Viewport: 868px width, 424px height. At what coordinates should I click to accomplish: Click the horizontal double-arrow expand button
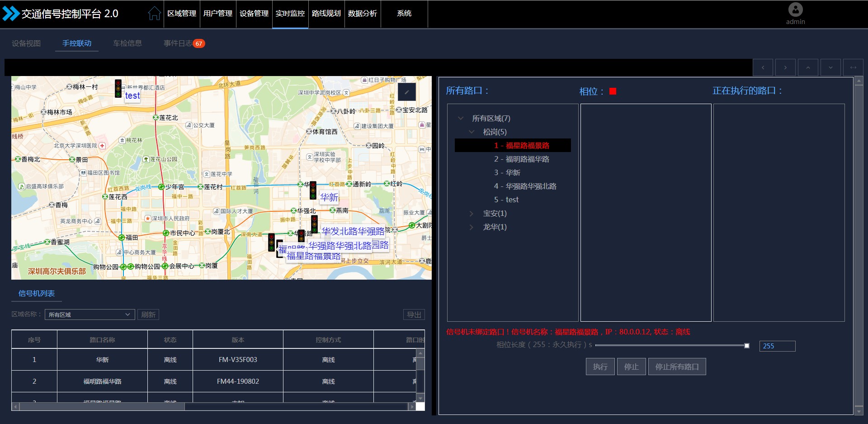pyautogui.click(x=853, y=67)
